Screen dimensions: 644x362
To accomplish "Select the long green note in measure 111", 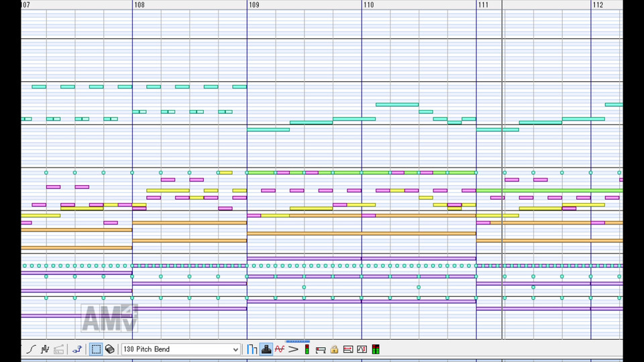I will [549, 190].
